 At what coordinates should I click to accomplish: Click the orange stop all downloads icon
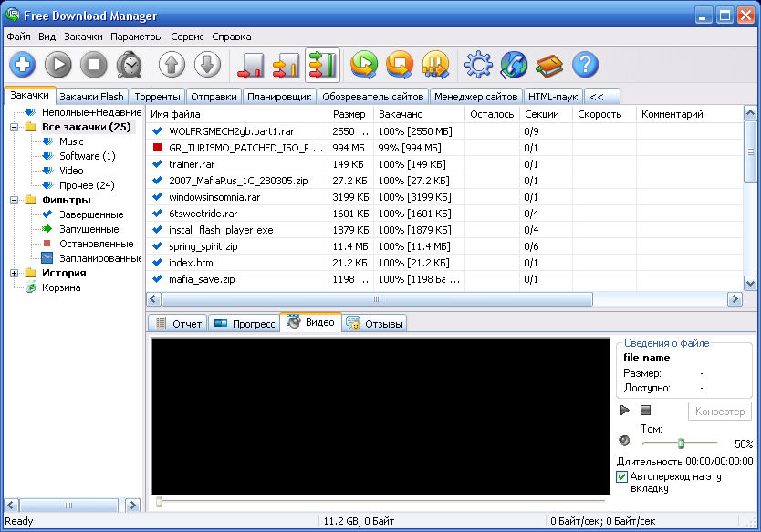(x=400, y=65)
